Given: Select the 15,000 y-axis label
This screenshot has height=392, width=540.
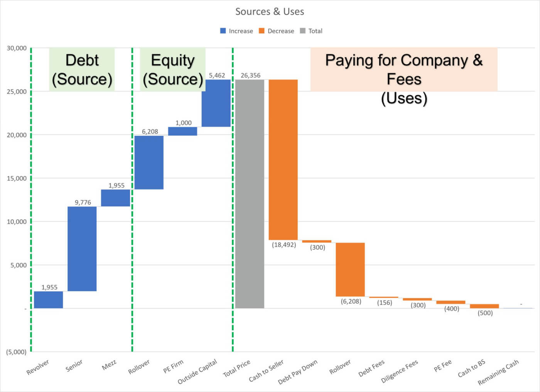Looking at the screenshot, I should (17, 178).
